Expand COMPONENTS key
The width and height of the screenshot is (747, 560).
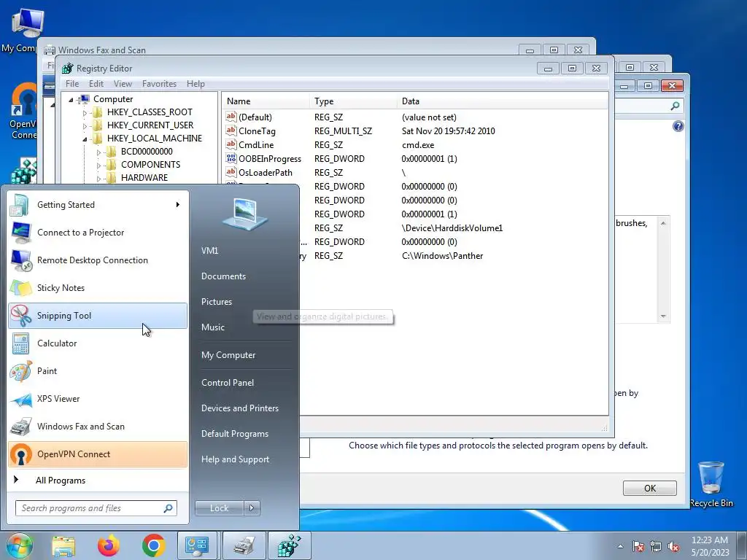tap(98, 166)
